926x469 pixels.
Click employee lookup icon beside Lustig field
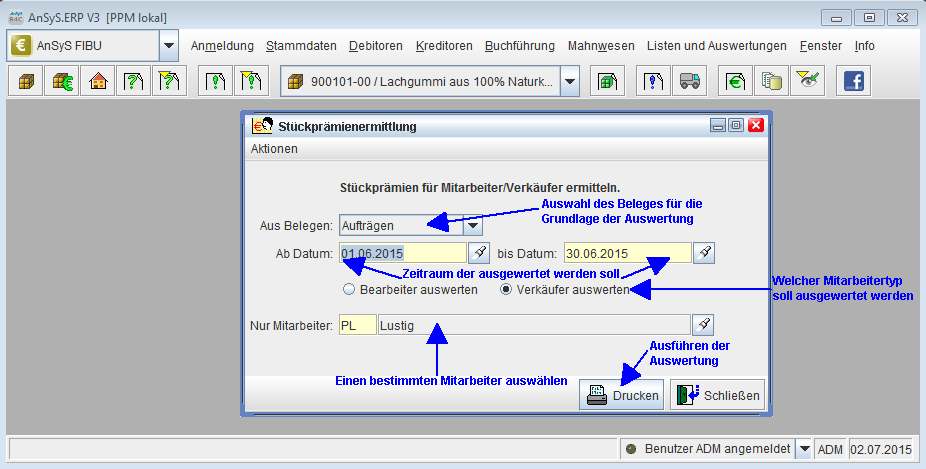pyautogui.click(x=705, y=325)
